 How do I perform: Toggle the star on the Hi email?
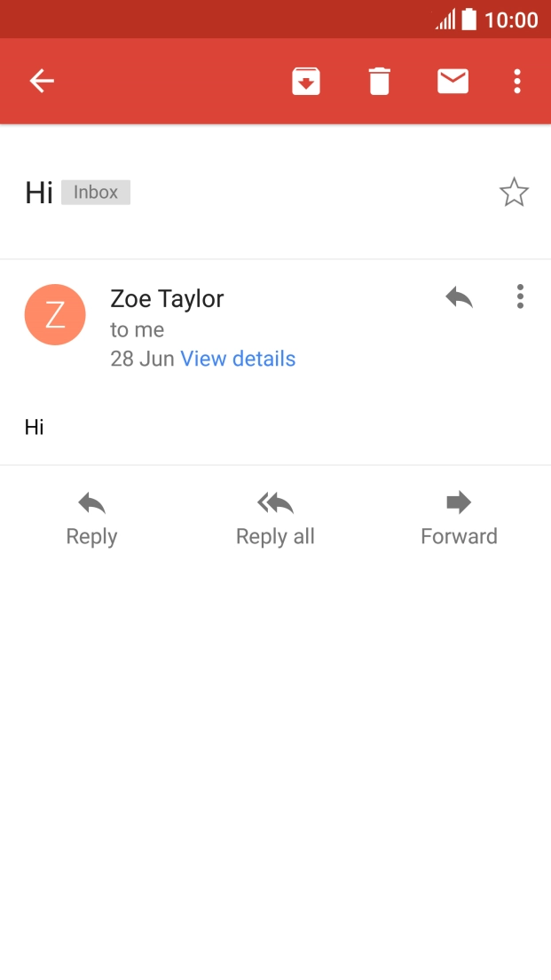515,192
